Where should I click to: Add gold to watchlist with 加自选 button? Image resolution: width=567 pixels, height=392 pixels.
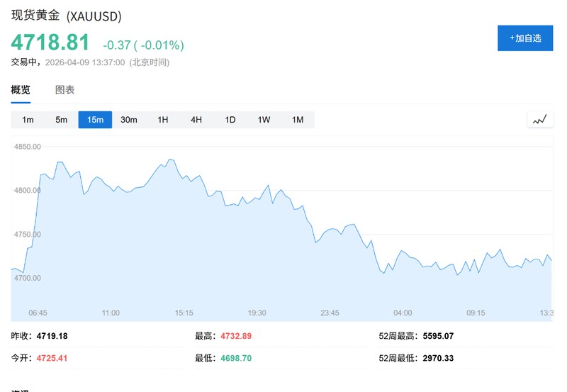click(x=525, y=38)
